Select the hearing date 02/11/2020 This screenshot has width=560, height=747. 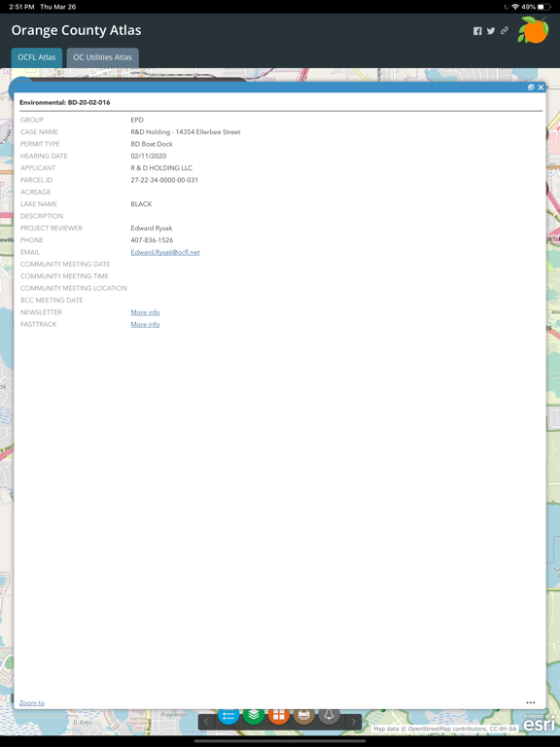click(x=149, y=156)
